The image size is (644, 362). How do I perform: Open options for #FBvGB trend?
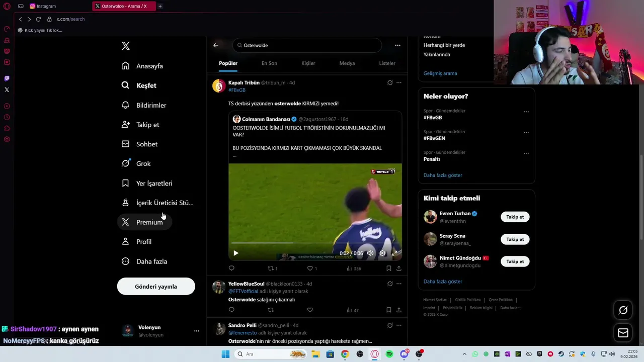coord(526,112)
